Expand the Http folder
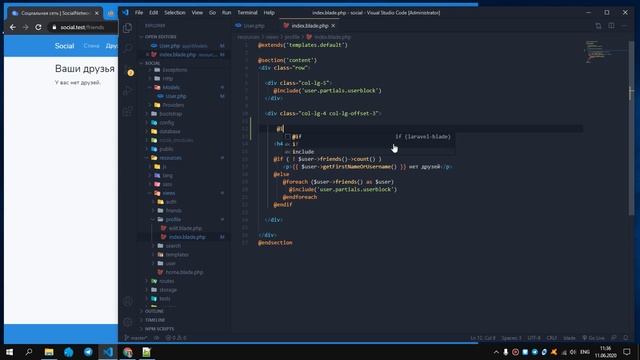Image resolution: width=640 pixels, height=360 pixels. coord(168,78)
